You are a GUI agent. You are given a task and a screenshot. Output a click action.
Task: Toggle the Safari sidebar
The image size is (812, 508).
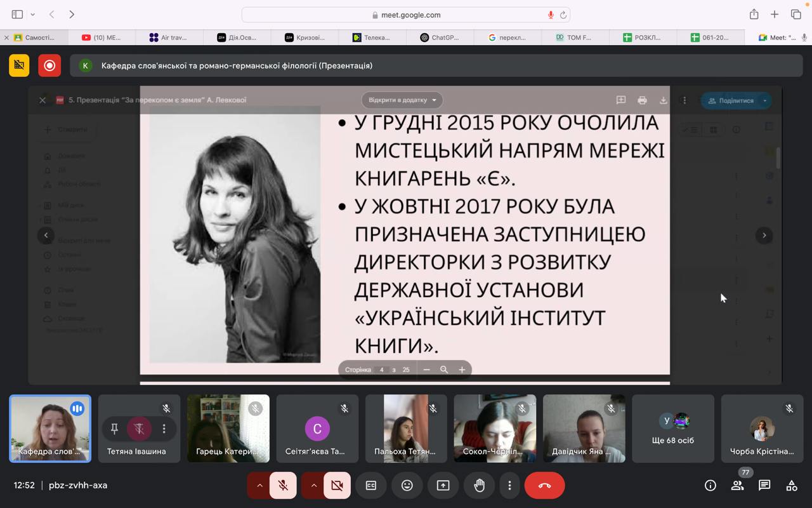click(x=17, y=14)
